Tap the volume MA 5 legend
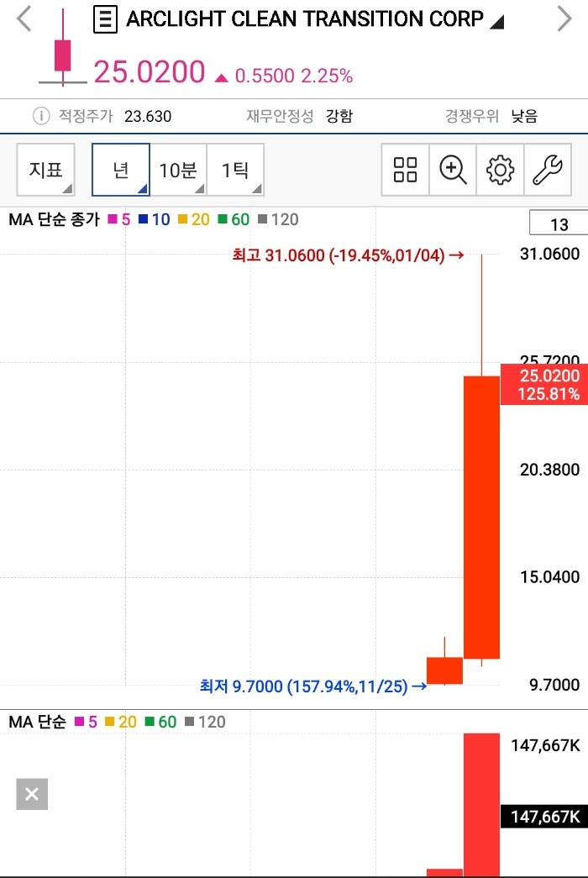The image size is (588, 878). pyautogui.click(x=86, y=722)
